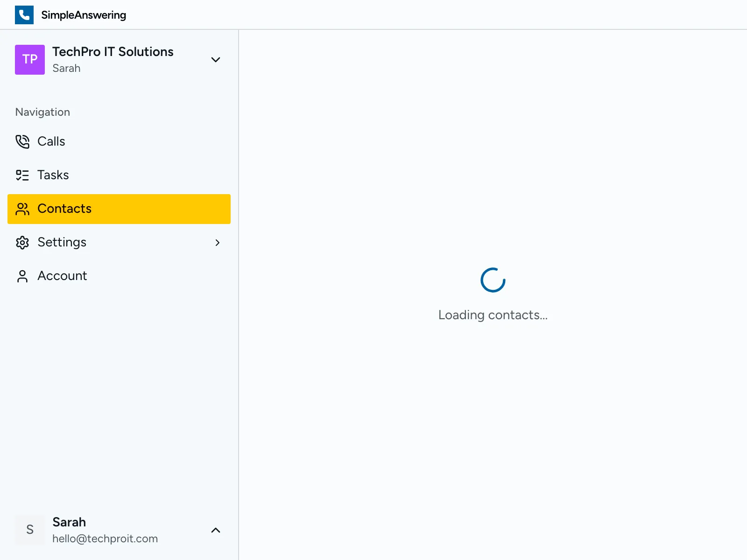Click the Sarah username text
The height and width of the screenshot is (560, 747).
point(69,522)
